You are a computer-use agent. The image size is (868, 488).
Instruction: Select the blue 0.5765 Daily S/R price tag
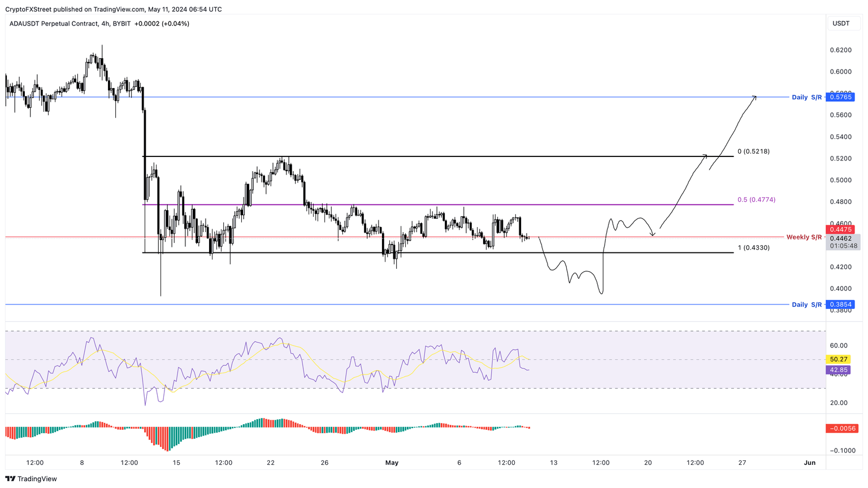pos(841,97)
